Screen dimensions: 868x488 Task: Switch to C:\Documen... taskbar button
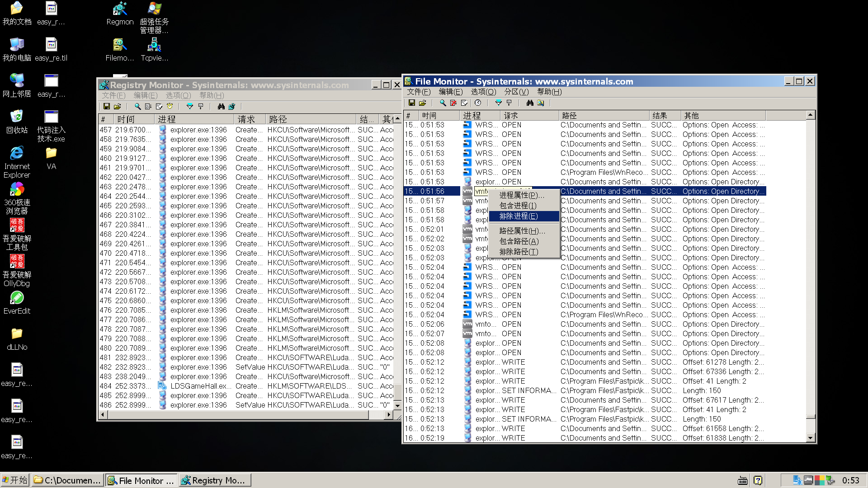(x=68, y=480)
